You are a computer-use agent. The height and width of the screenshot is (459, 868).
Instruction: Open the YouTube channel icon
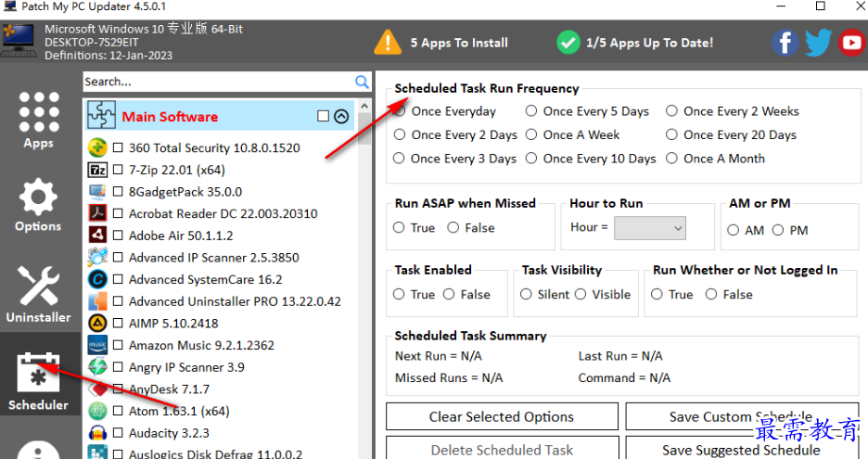coord(852,43)
